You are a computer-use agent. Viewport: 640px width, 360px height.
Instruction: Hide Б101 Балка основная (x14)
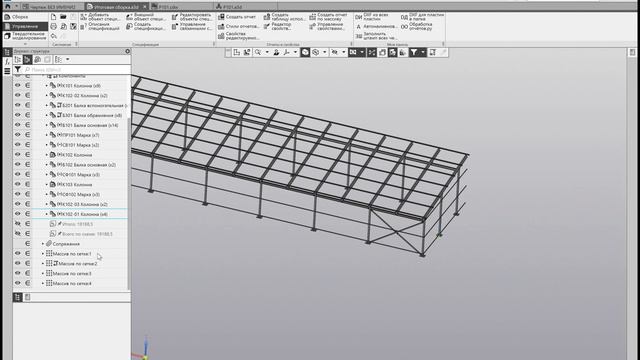click(x=18, y=124)
